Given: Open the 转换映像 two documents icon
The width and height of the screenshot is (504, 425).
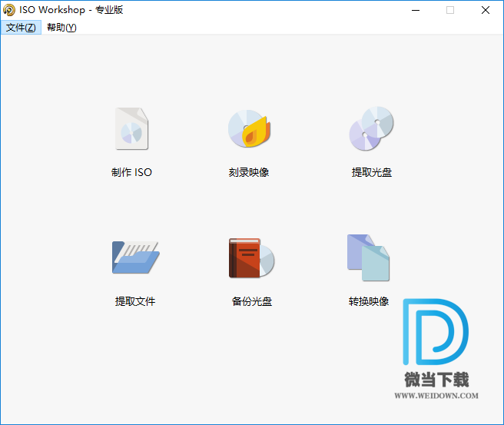Looking at the screenshot, I should click(368, 257).
